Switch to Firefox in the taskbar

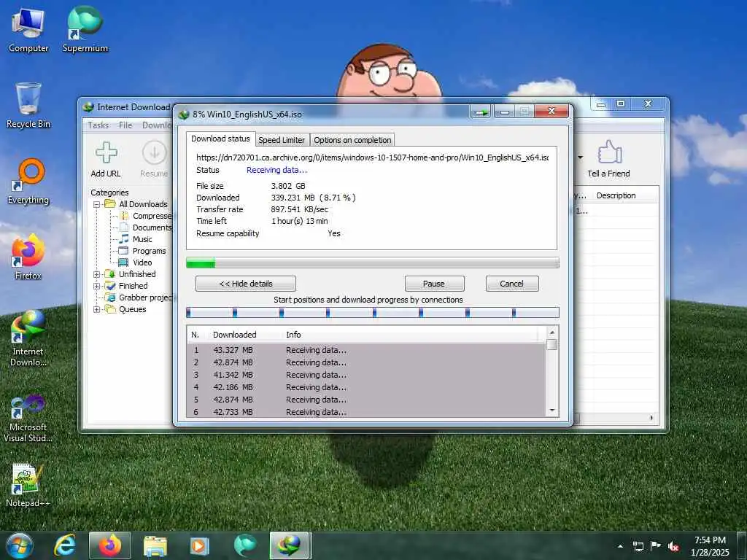click(110, 545)
